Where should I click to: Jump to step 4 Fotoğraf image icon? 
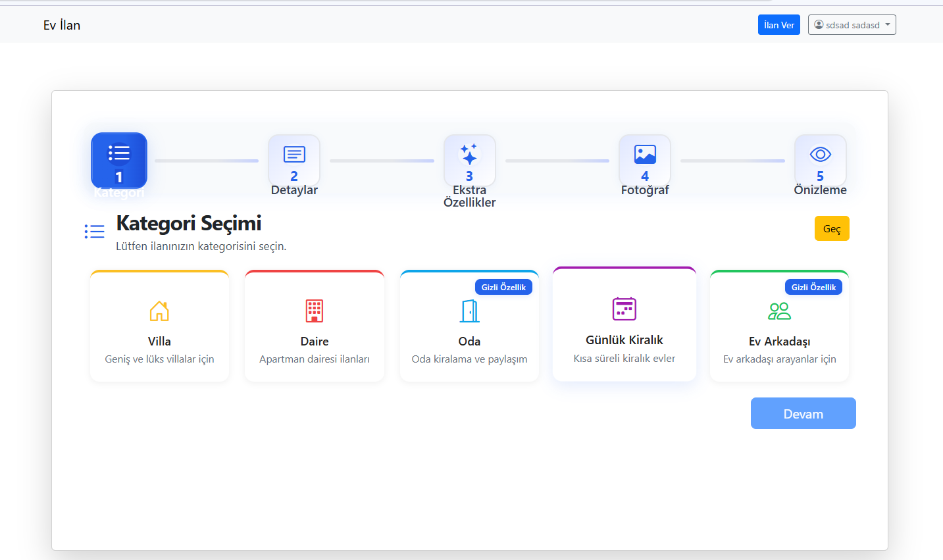pos(645,154)
